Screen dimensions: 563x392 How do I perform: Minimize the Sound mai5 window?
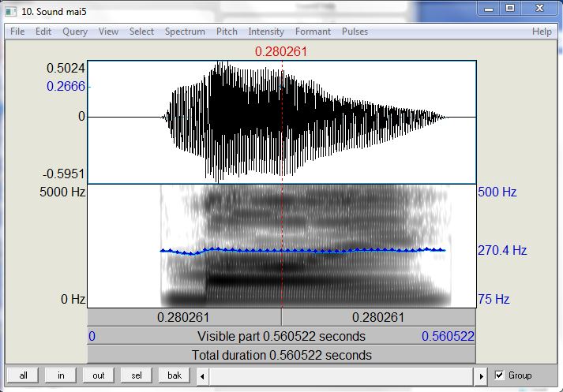[x=489, y=9]
